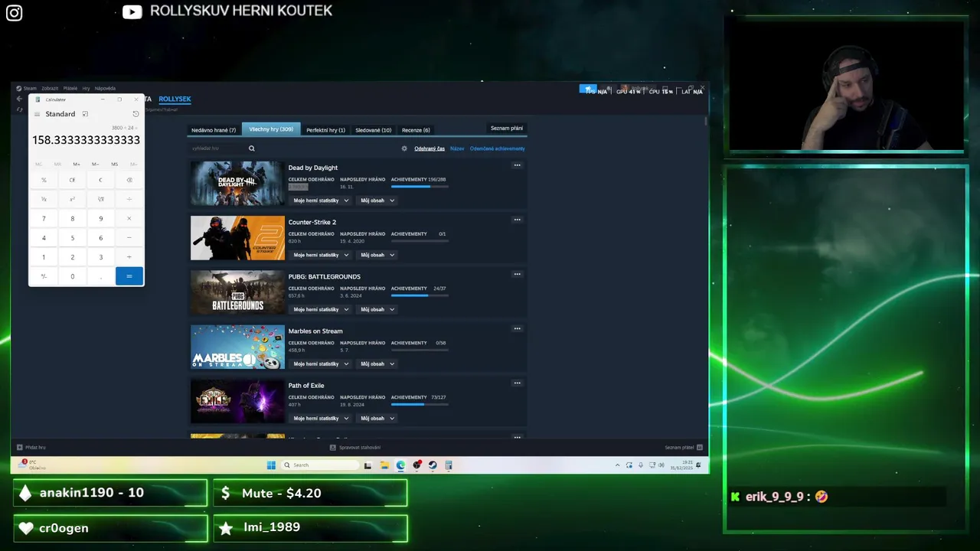
Task: Open the Calculator hamburger navigation menu
Action: pyautogui.click(x=37, y=114)
